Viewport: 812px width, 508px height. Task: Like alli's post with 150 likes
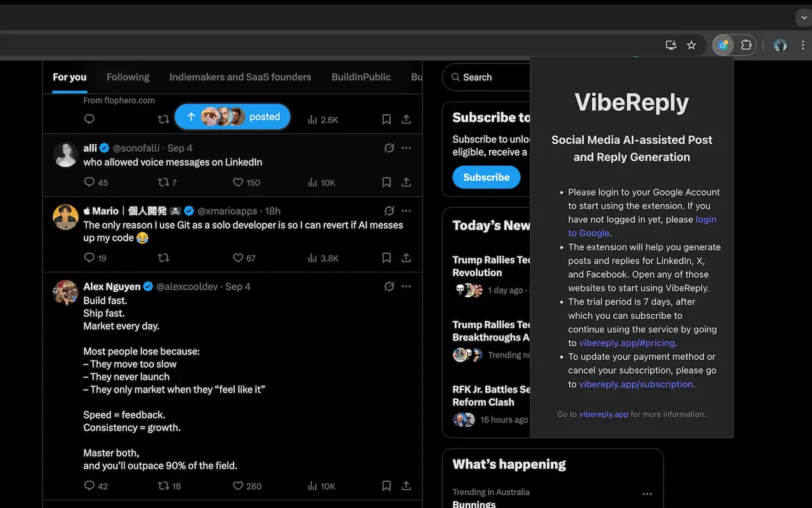[x=247, y=182]
